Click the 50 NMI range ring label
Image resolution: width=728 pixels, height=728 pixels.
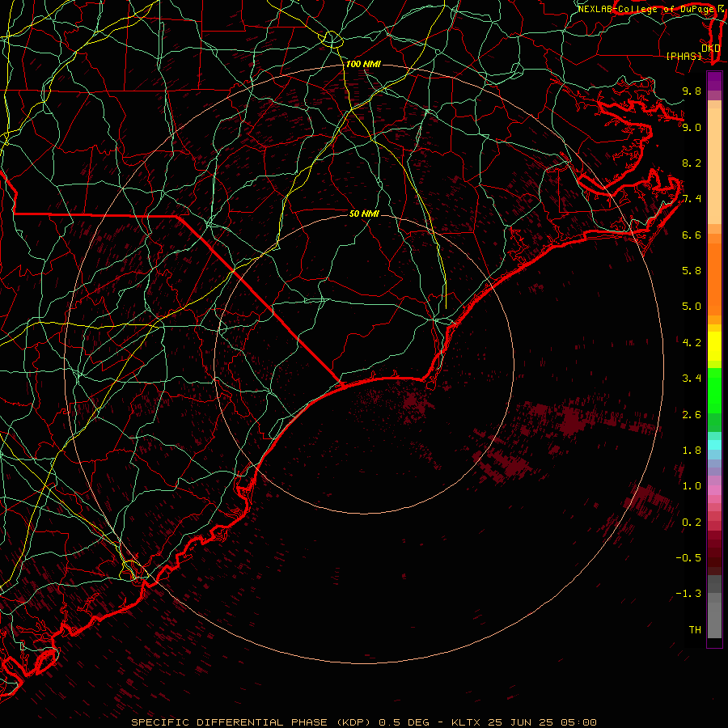[x=364, y=214]
